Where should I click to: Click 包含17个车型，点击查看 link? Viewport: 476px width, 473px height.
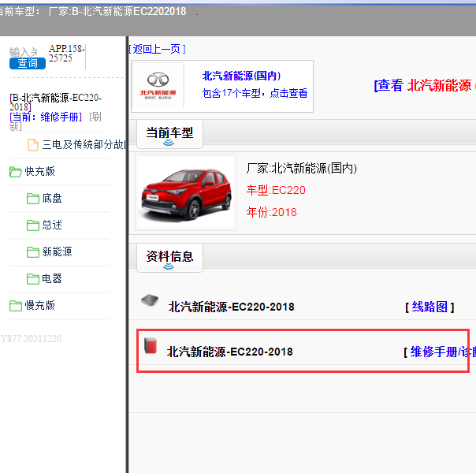pyautogui.click(x=255, y=93)
